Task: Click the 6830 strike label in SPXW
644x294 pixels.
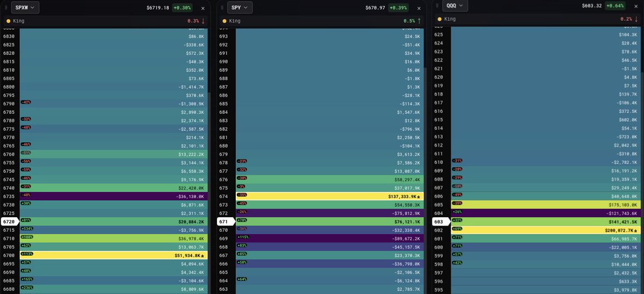Action: pyautogui.click(x=9, y=36)
